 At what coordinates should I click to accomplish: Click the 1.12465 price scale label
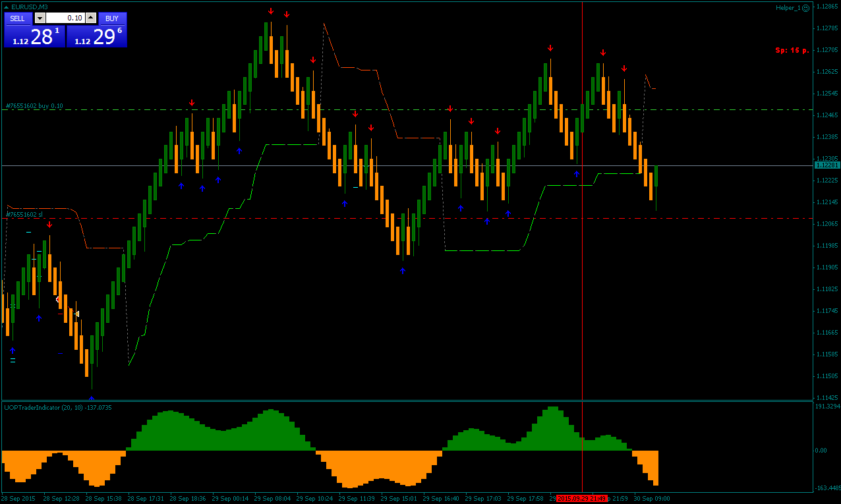828,115
